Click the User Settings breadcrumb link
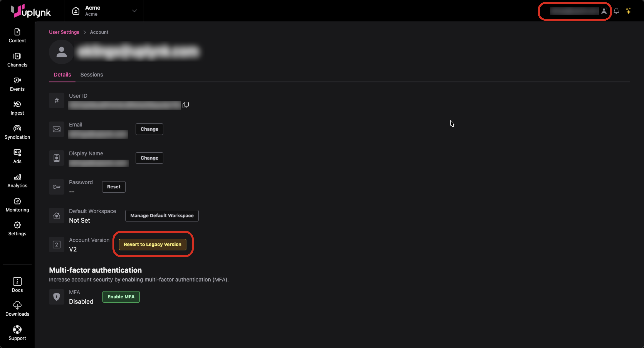The width and height of the screenshot is (644, 348). point(64,32)
